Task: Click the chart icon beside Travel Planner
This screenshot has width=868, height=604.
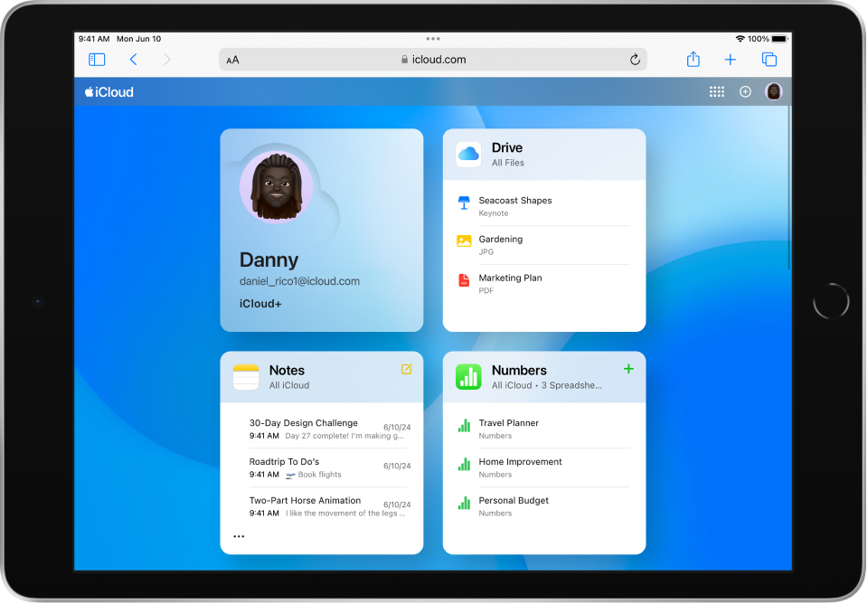Action: pos(464,425)
